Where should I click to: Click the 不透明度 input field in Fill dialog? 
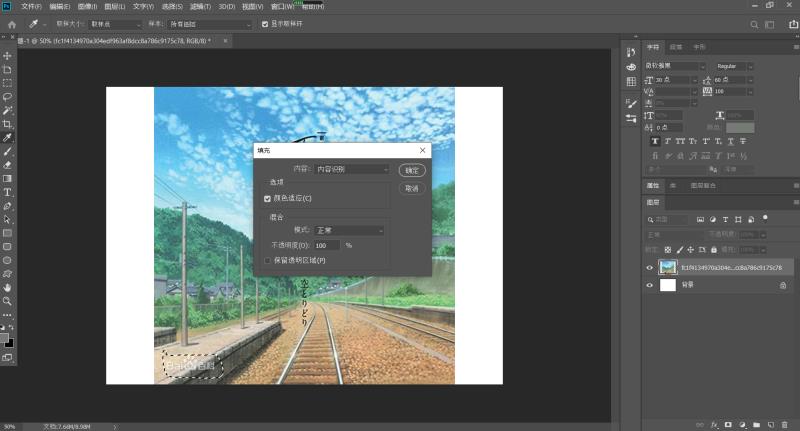[x=327, y=246]
